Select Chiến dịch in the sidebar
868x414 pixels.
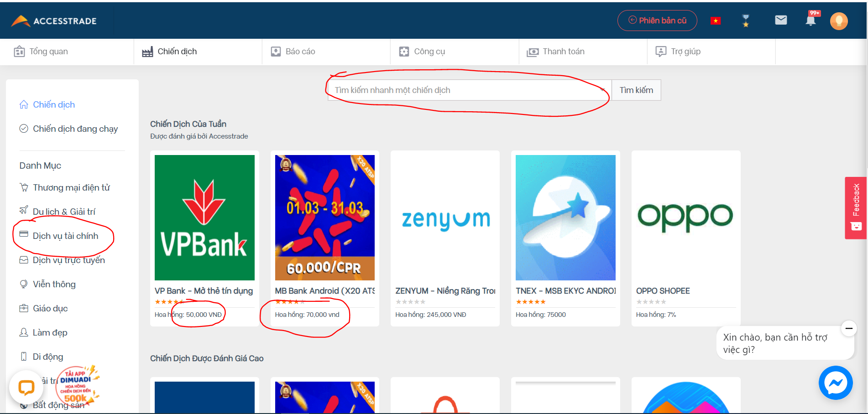(x=54, y=104)
